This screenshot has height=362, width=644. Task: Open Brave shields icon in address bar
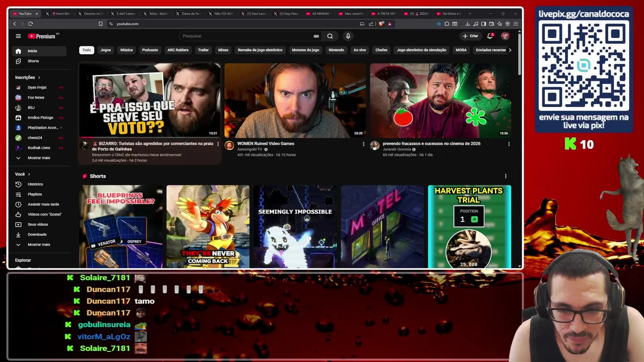(x=381, y=24)
